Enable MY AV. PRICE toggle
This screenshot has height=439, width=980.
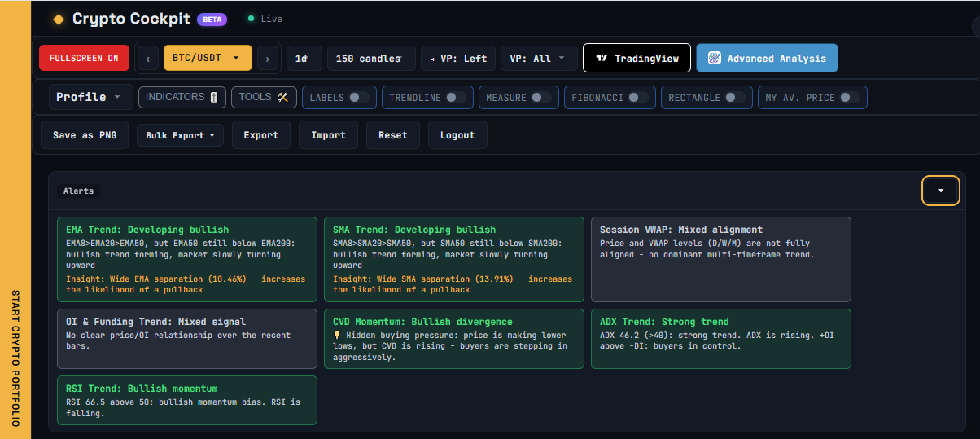point(850,98)
